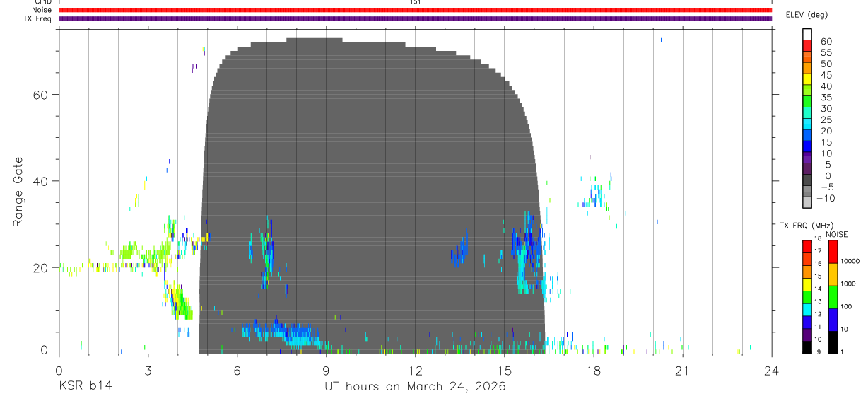Click the 'ELEV (deg)' colorbar title
This screenshot has width=868, height=401.
coord(807,15)
